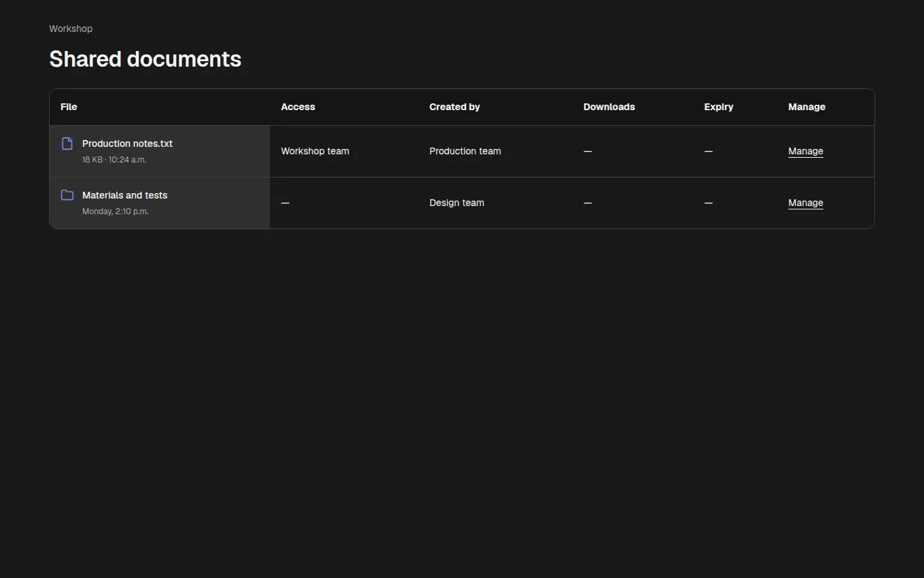
Task: Select the Production notes.txt file name
Action: 128,143
